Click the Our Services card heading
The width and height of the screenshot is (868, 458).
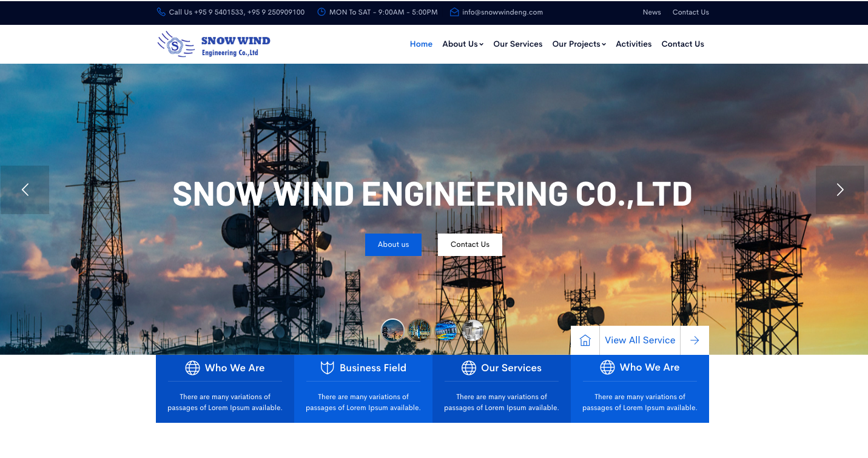(x=511, y=368)
